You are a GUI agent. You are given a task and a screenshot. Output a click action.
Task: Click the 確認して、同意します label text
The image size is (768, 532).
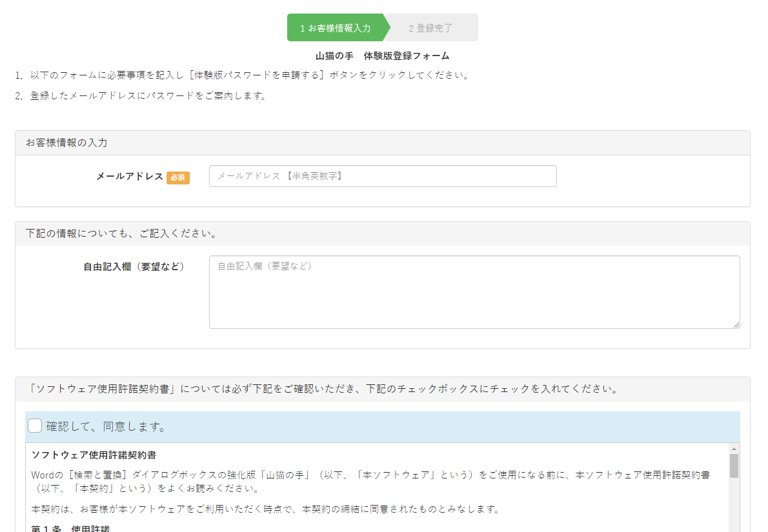tap(106, 427)
